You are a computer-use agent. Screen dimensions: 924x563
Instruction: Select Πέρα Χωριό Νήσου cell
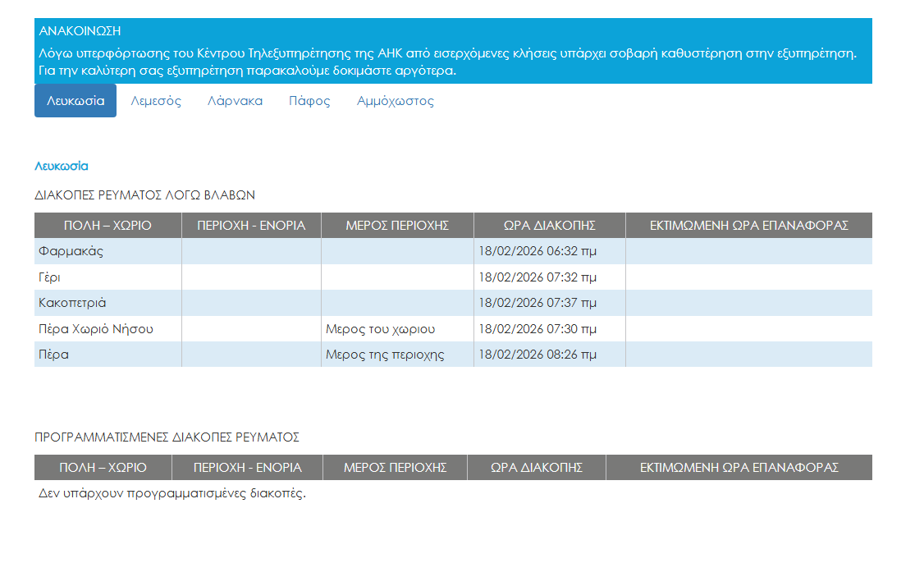pos(96,329)
